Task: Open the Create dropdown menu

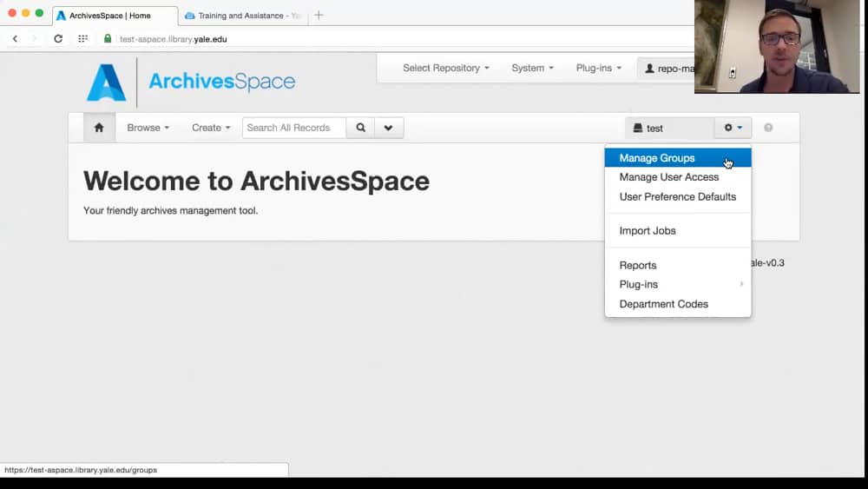Action: tap(211, 128)
